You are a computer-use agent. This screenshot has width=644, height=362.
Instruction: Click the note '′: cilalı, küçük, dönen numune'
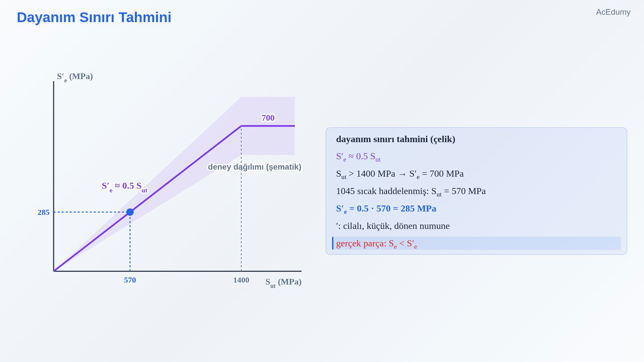click(393, 226)
